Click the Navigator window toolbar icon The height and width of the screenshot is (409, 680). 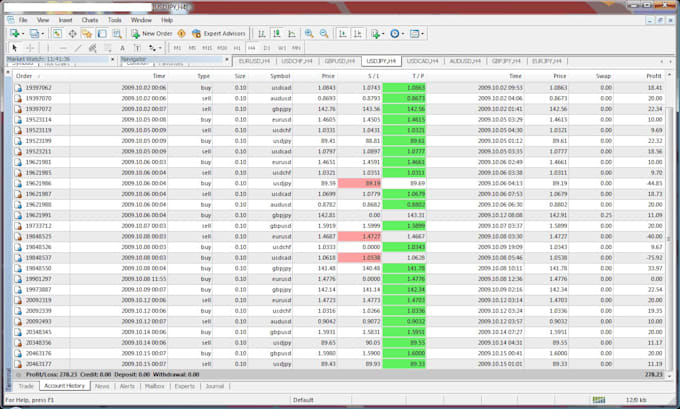pos(87,33)
